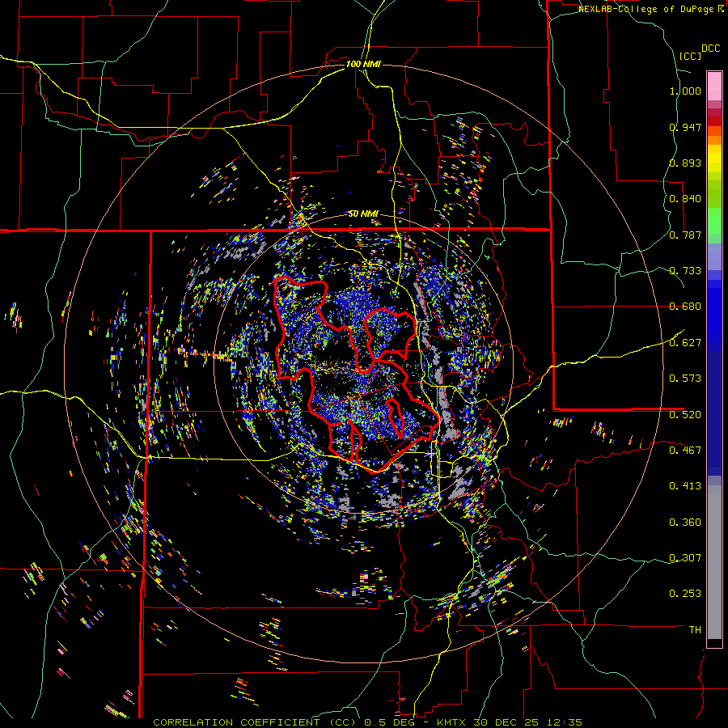Click the 0.307 legend value
This screenshot has height=728, width=728.
pos(685,558)
